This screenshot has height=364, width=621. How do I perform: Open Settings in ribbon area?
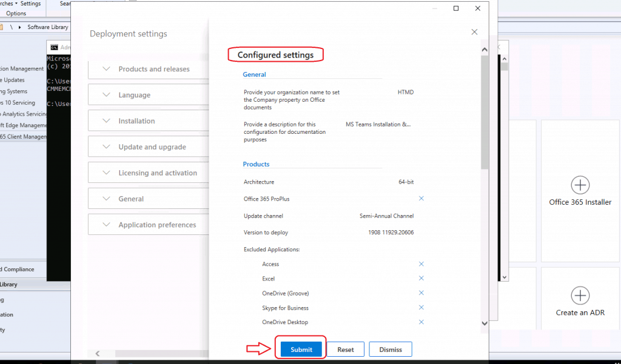click(x=30, y=4)
